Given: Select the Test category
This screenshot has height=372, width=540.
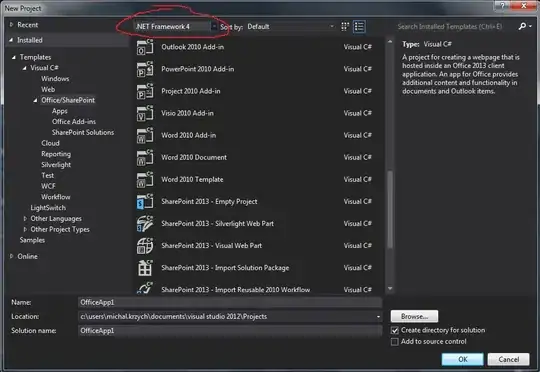Looking at the screenshot, I should pos(48,175).
